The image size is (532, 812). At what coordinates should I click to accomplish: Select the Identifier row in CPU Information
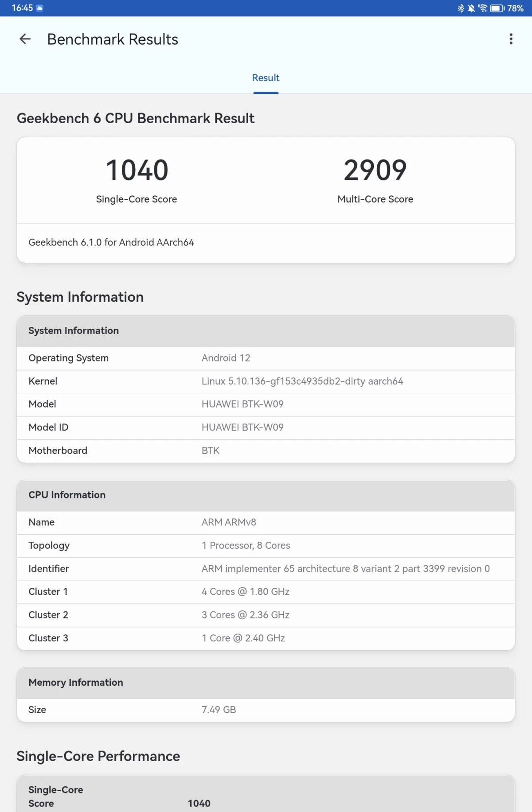tap(266, 569)
